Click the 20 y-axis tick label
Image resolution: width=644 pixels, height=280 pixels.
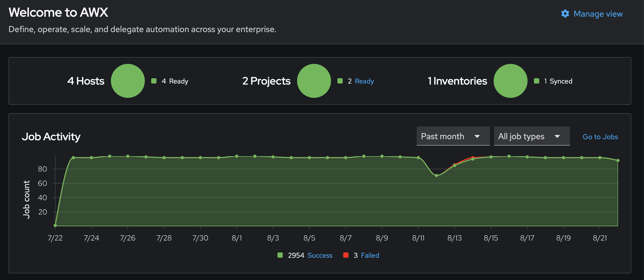pyautogui.click(x=42, y=212)
